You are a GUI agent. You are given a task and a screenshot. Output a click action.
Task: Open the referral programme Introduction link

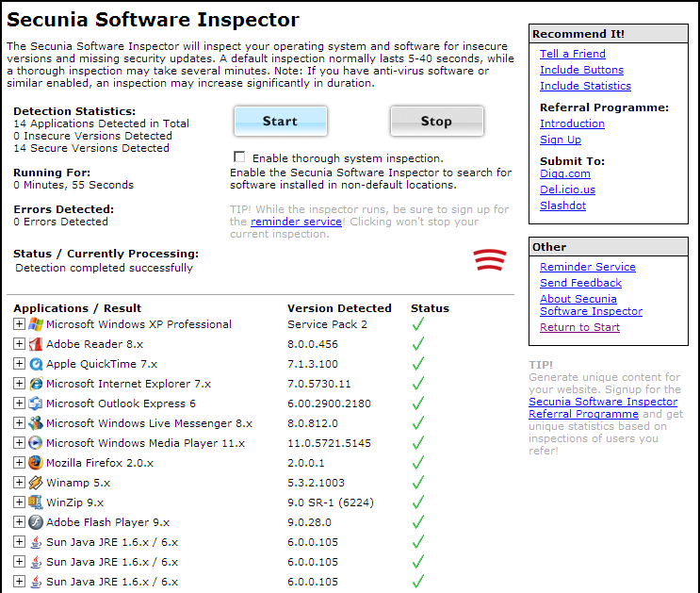[572, 124]
